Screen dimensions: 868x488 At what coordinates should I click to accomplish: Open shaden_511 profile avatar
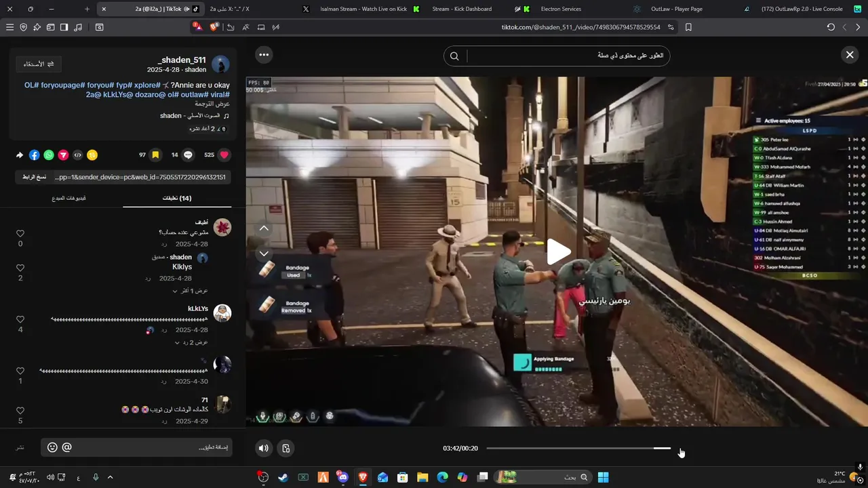click(x=220, y=64)
